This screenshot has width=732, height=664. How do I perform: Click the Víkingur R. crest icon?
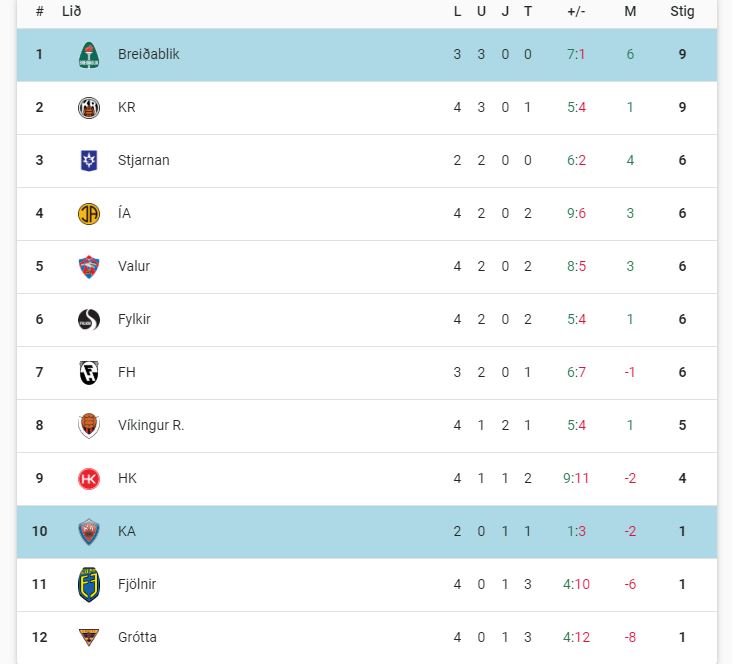coord(89,426)
